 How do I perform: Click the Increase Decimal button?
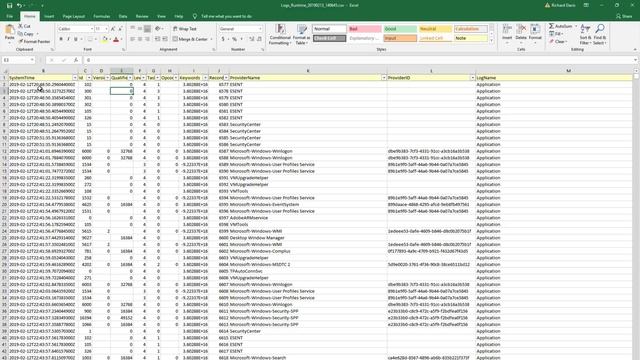251,39
